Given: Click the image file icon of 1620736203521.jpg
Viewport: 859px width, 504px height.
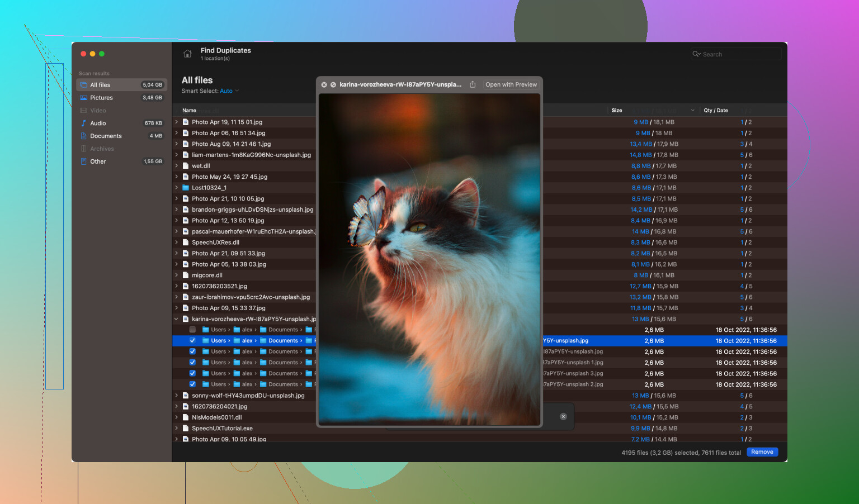Looking at the screenshot, I should click(x=186, y=286).
